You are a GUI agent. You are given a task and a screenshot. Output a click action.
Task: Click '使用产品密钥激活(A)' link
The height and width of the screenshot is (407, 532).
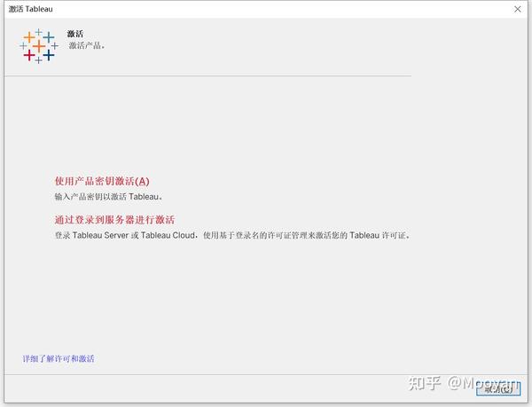click(x=102, y=181)
